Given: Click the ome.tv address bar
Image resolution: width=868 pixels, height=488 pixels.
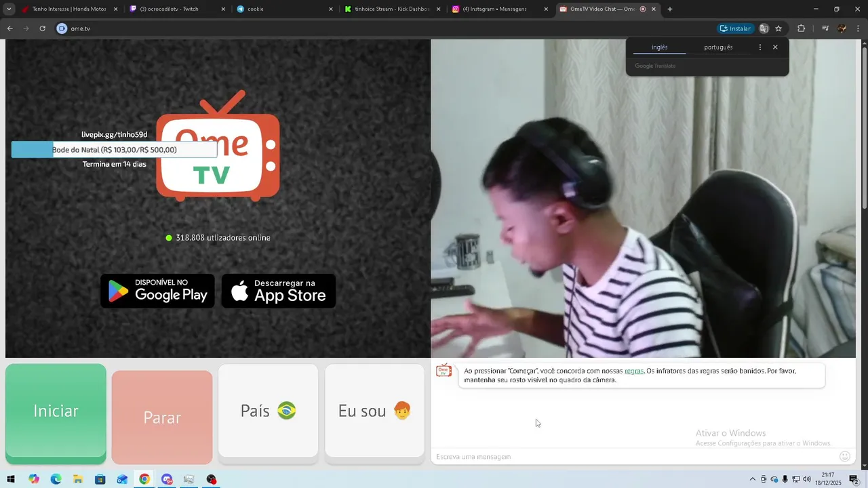Looking at the screenshot, I should click(387, 28).
